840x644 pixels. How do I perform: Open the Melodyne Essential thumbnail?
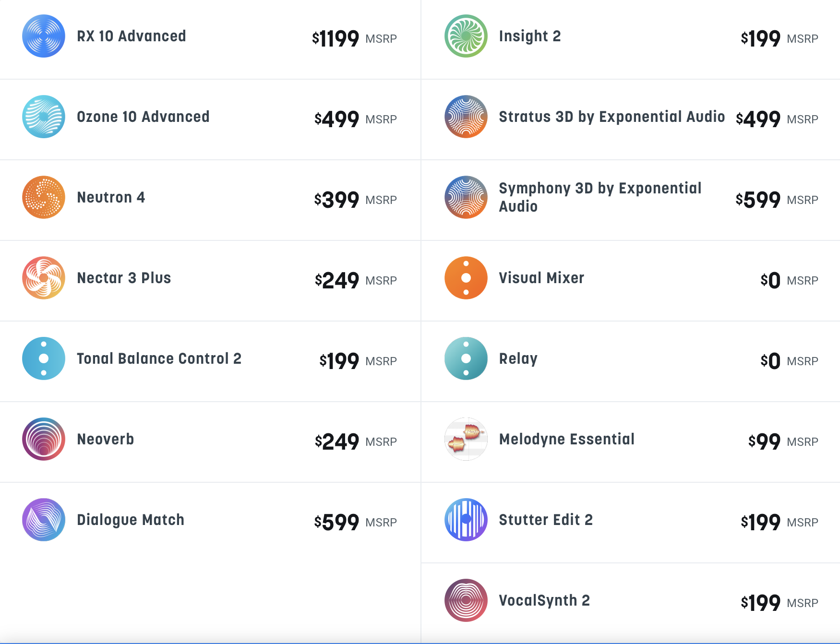[x=466, y=439]
